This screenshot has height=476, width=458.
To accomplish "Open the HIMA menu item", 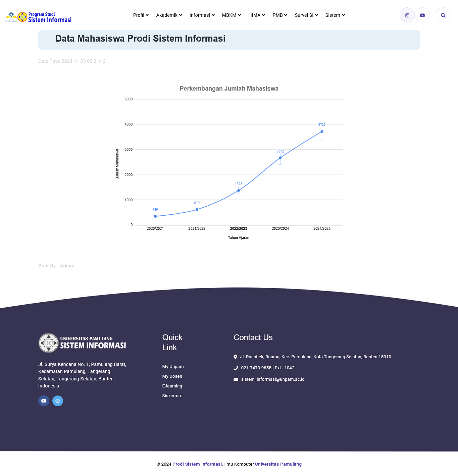I will (x=257, y=15).
